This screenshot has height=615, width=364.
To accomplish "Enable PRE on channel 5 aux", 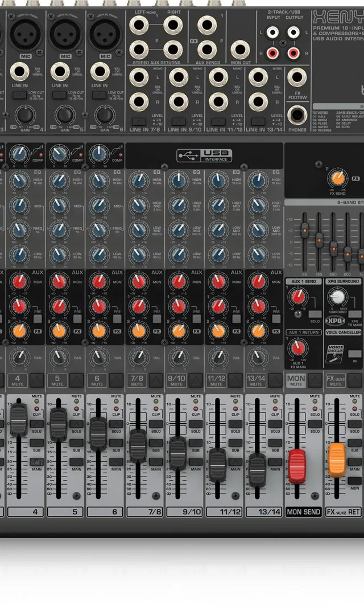I will click(x=77, y=318).
